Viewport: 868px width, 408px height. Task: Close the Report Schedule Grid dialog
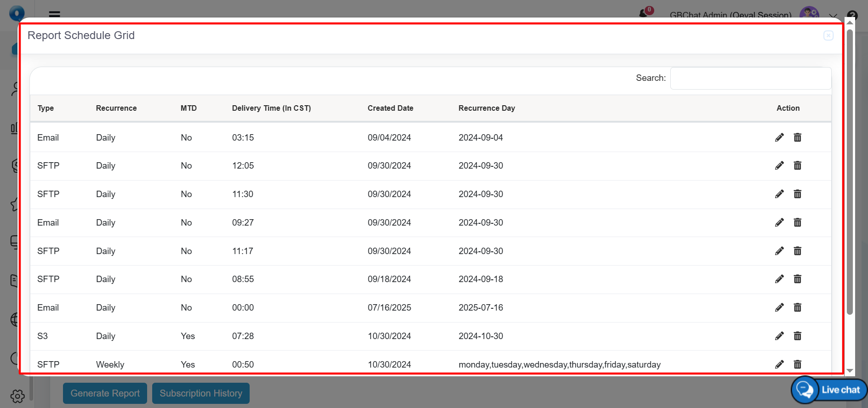click(828, 35)
